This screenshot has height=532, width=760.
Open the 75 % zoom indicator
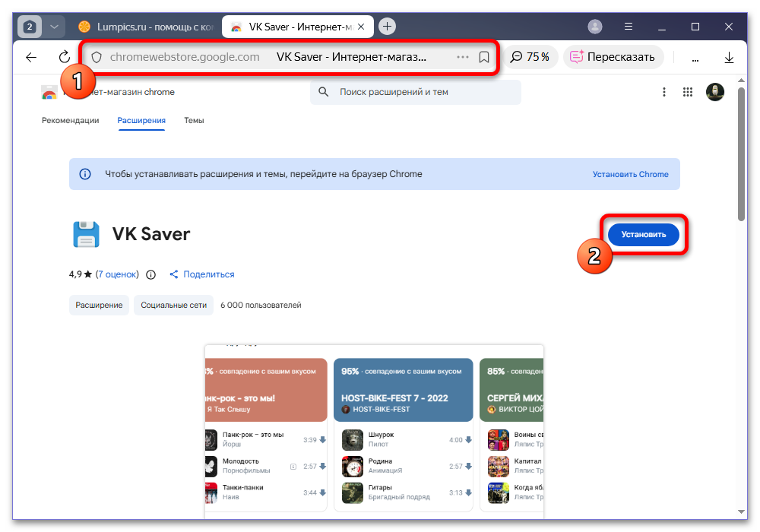[x=530, y=57]
